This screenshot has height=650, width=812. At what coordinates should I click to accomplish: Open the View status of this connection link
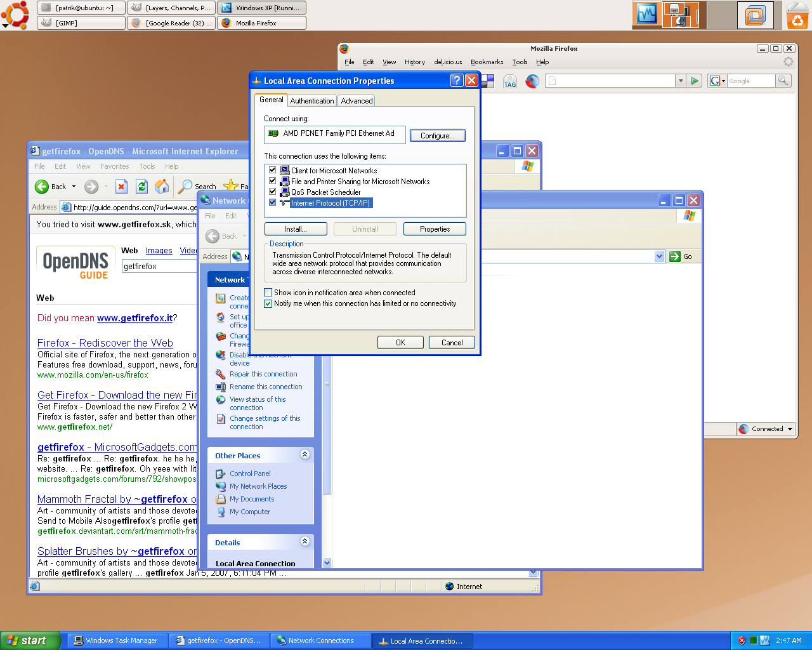pyautogui.click(x=258, y=404)
